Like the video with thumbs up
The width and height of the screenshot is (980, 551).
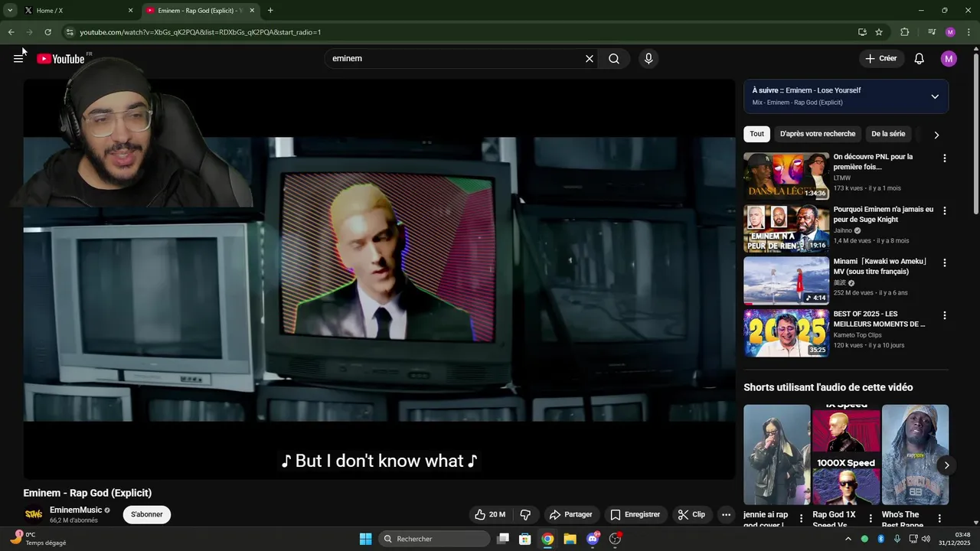[x=490, y=515]
